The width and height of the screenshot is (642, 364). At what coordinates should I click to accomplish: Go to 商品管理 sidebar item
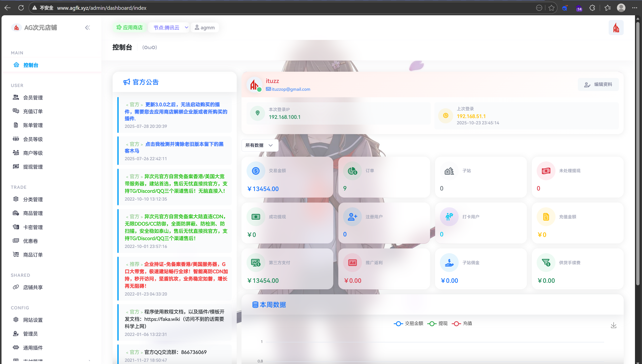(33, 213)
